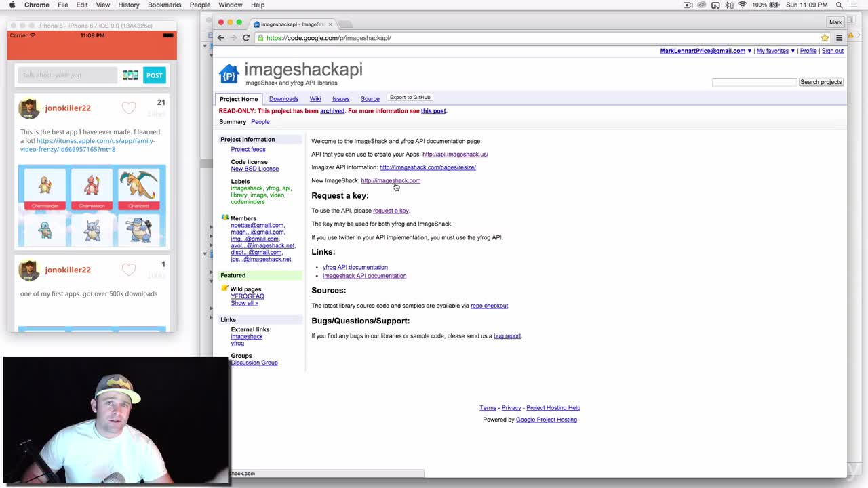
Task: Click the Members people icon
Action: 225,218
